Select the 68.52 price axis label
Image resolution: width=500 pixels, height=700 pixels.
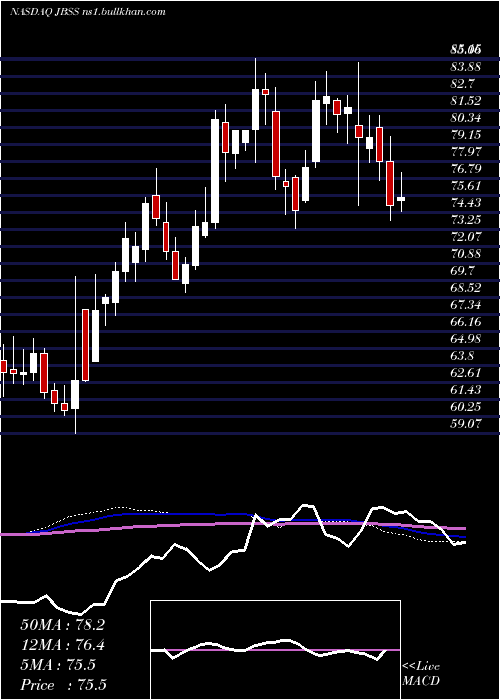(466, 288)
